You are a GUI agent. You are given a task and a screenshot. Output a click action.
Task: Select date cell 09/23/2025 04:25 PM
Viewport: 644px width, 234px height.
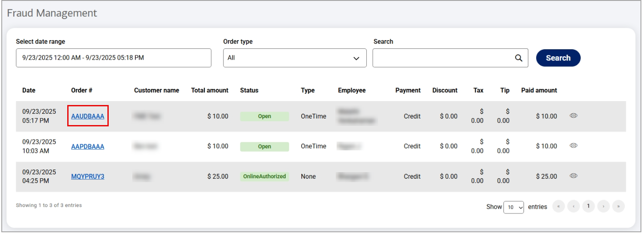[39, 176]
